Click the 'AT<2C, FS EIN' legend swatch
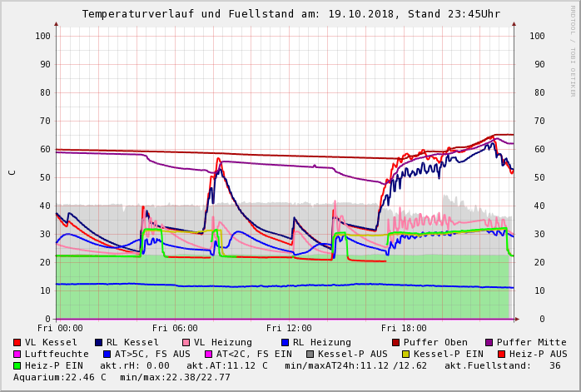The width and height of the screenshot is (581, 392). coord(210,354)
